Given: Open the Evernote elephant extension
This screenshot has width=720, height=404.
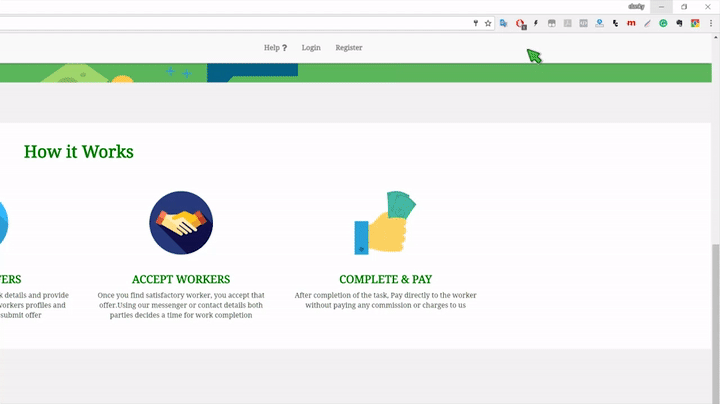Looking at the screenshot, I should click(679, 23).
